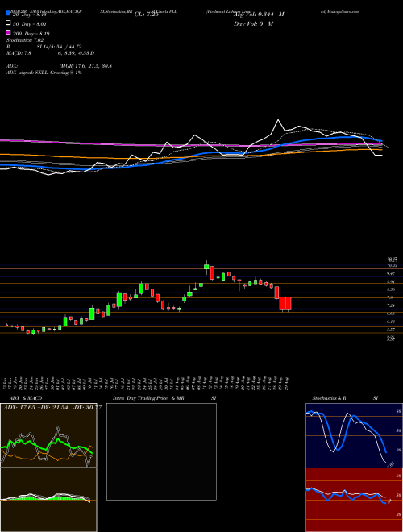The image size is (403, 532).
Task: Click the '(MGR) 17.6, 21.5, 30.8' values
Action: [x=85, y=66]
